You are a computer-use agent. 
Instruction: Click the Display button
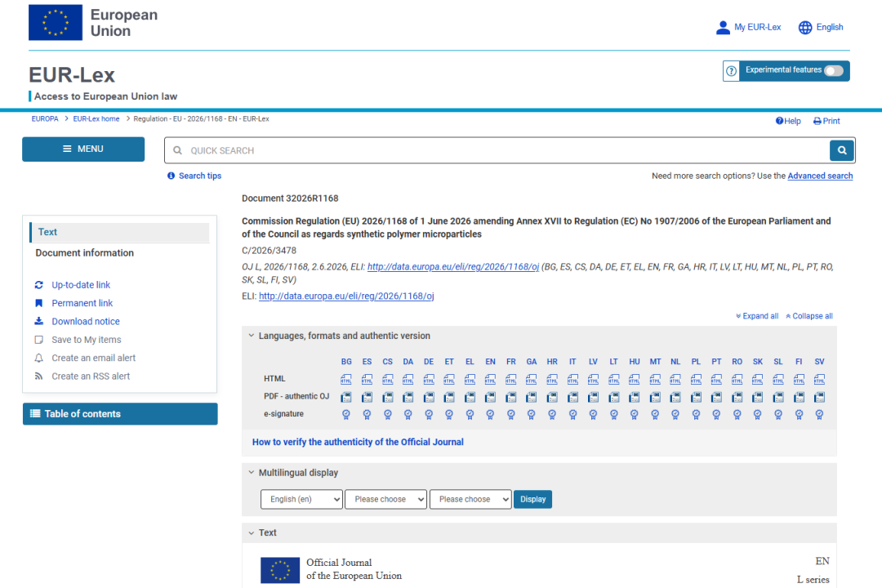[532, 499]
